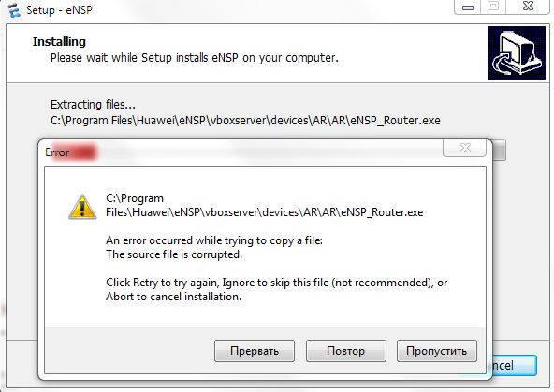Minimize the Setup - eNSP window
The width and height of the screenshot is (554, 392).
(x=468, y=7)
